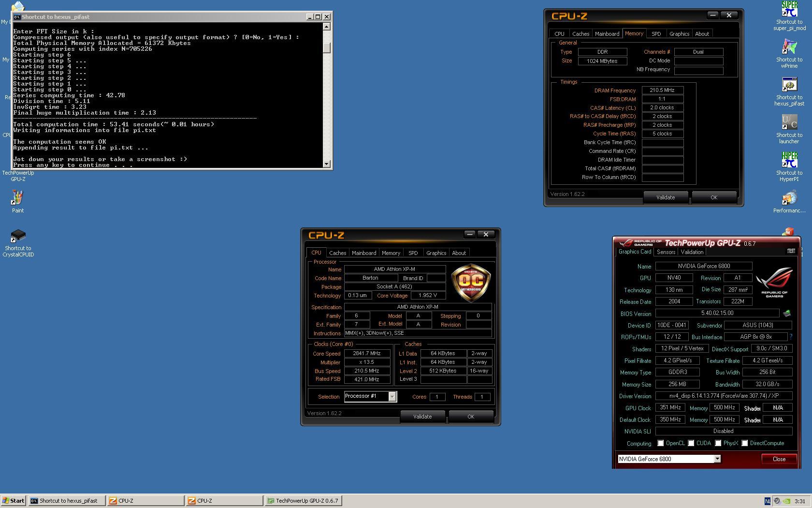Launch Paint from the desktop icon
The width and height of the screenshot is (812, 508).
tap(18, 198)
